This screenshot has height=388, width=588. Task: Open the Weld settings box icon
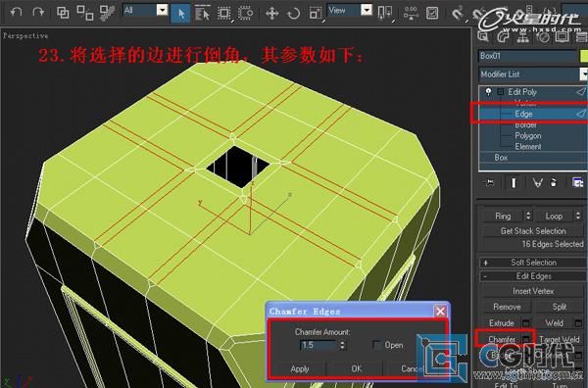(x=578, y=323)
